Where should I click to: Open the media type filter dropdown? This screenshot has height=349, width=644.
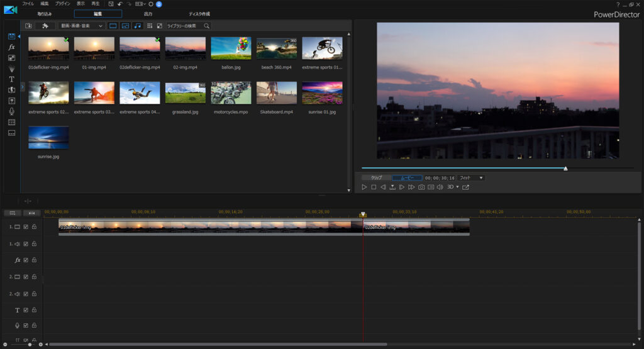point(81,26)
